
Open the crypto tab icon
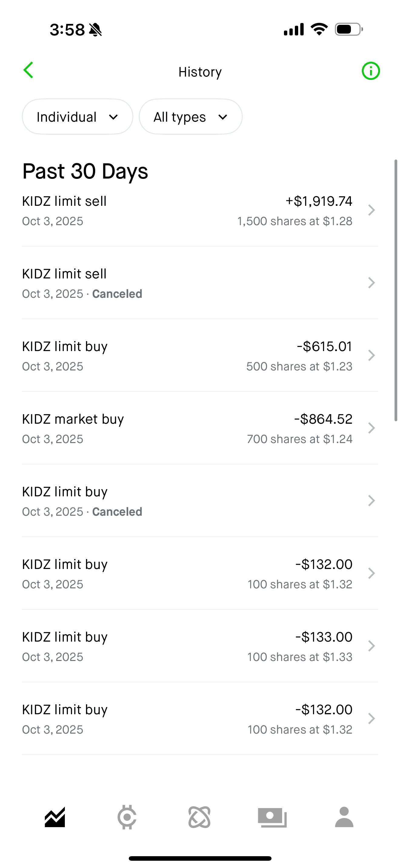[x=127, y=817]
